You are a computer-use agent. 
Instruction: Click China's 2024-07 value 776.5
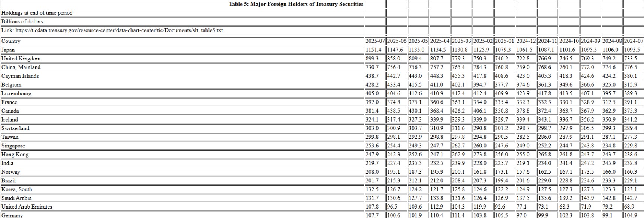[x=631, y=67]
